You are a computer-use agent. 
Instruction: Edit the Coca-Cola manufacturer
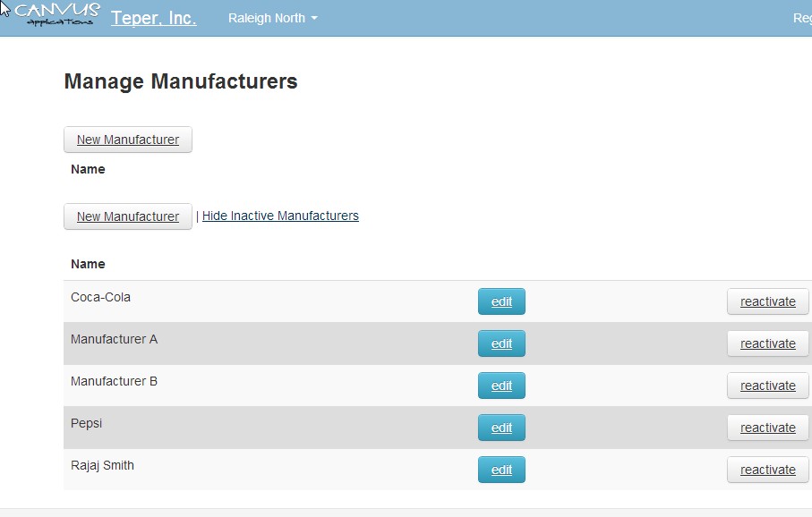tap(501, 301)
